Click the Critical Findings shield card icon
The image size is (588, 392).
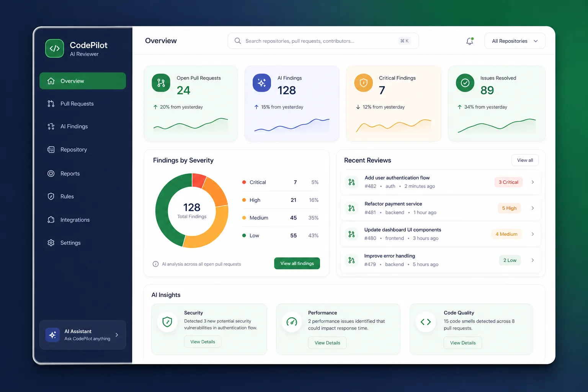[363, 83]
